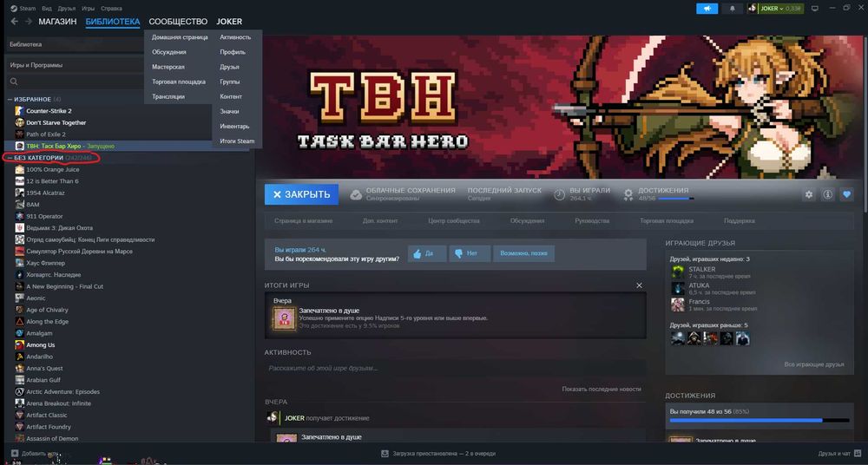The height and width of the screenshot is (465, 868).
Task: Click the library search field
Action: 76,82
